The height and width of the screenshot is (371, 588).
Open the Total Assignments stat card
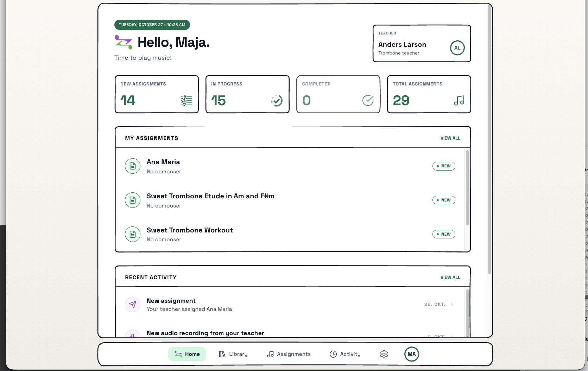click(429, 94)
